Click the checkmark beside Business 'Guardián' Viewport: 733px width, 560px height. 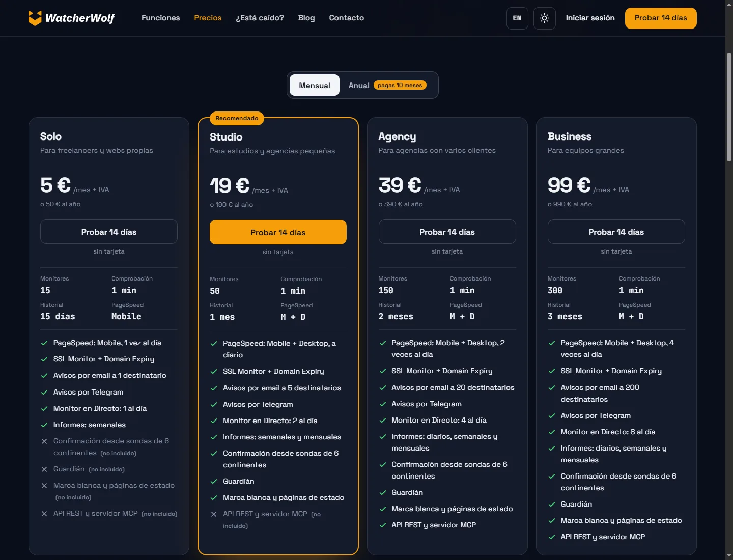coord(552,505)
